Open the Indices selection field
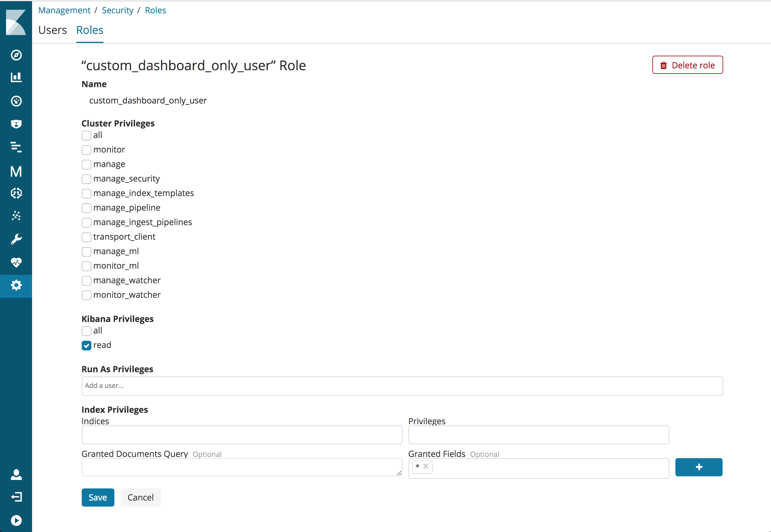 (242, 435)
